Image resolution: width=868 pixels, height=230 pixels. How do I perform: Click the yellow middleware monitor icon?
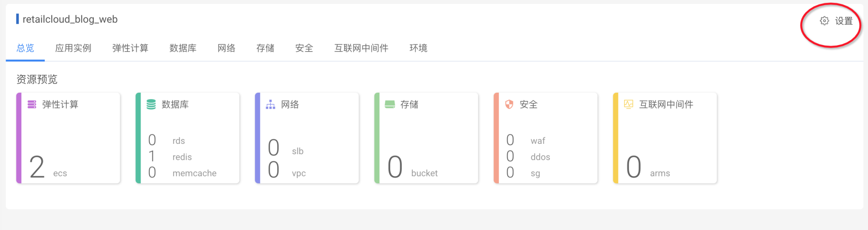pos(628,104)
